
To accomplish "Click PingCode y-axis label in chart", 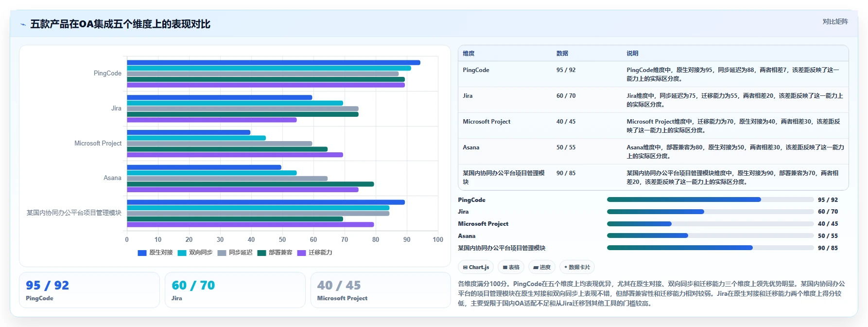I will point(107,73).
